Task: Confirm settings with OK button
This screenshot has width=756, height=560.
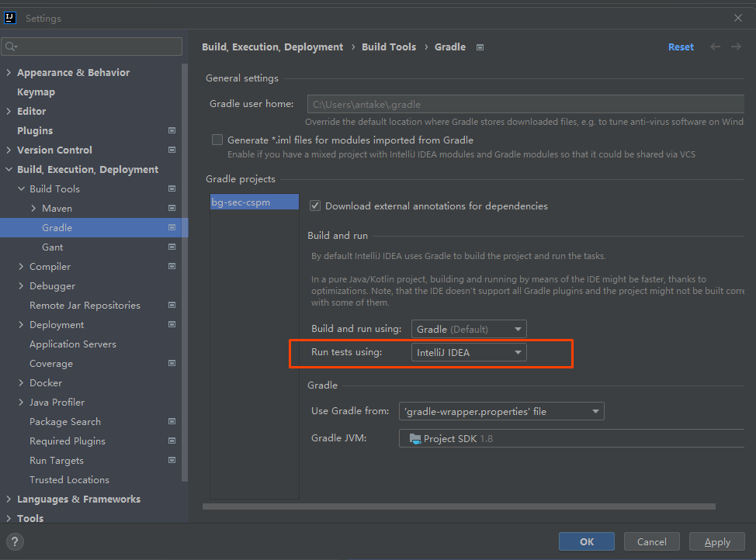Action: [x=587, y=541]
